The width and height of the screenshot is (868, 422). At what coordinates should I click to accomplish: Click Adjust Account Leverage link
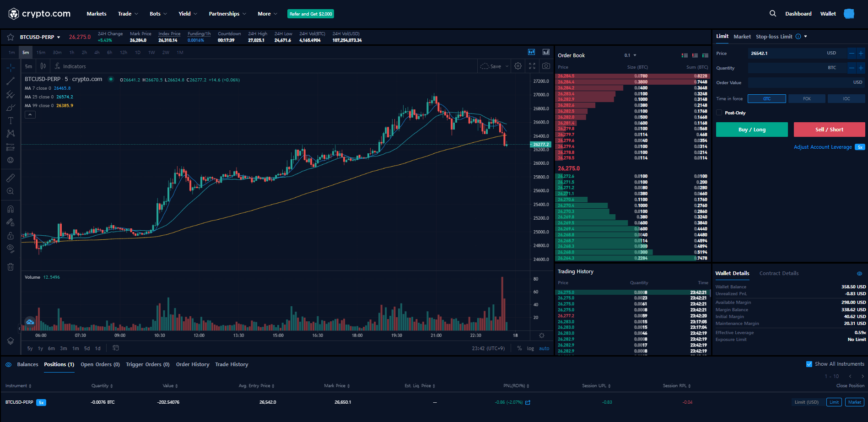click(x=822, y=147)
